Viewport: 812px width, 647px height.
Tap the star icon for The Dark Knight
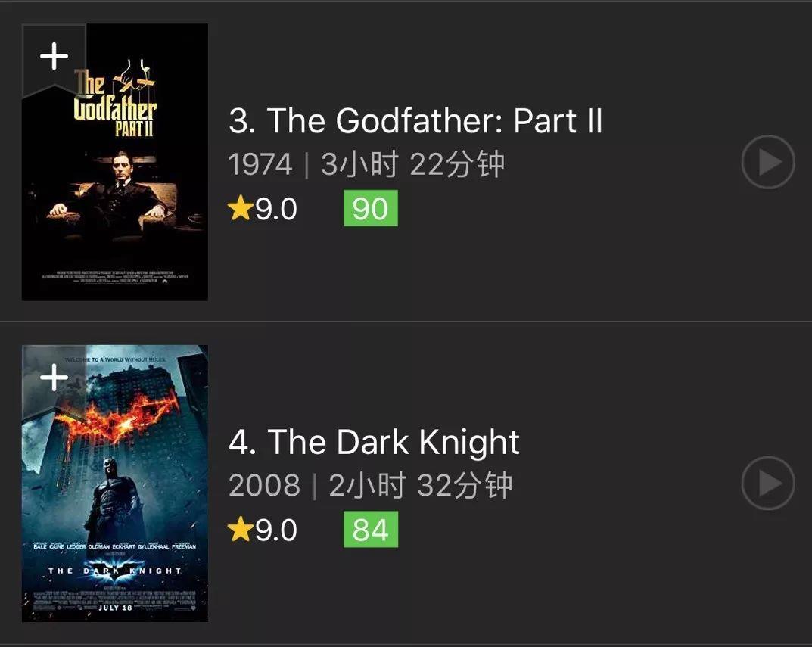[x=240, y=530]
